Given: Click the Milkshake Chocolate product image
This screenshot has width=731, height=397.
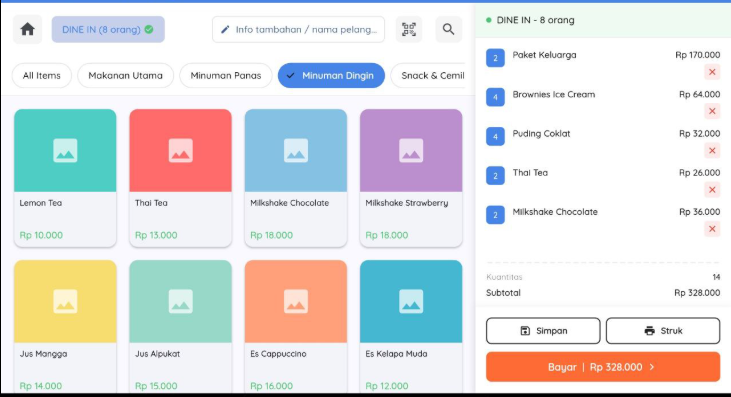Looking at the screenshot, I should pos(296,151).
